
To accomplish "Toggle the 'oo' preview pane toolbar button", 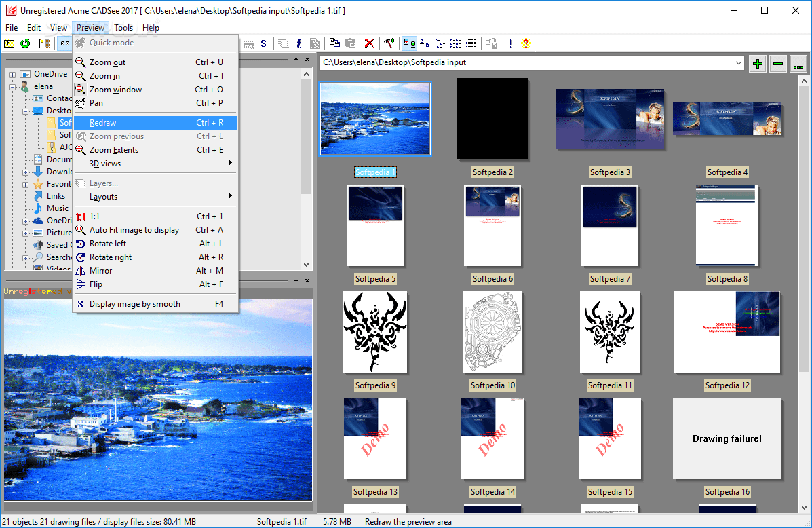I will [64, 43].
